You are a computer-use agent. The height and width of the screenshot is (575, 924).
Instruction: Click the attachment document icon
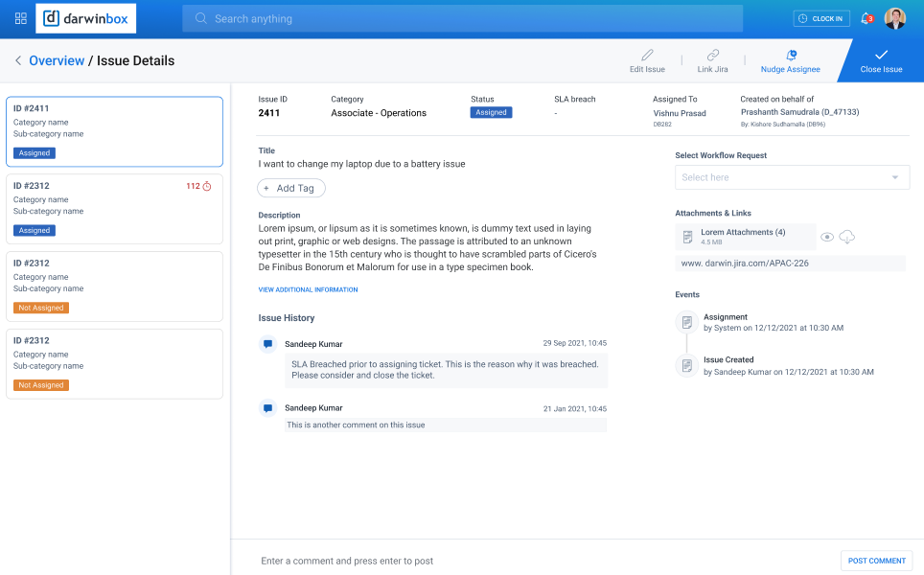686,236
